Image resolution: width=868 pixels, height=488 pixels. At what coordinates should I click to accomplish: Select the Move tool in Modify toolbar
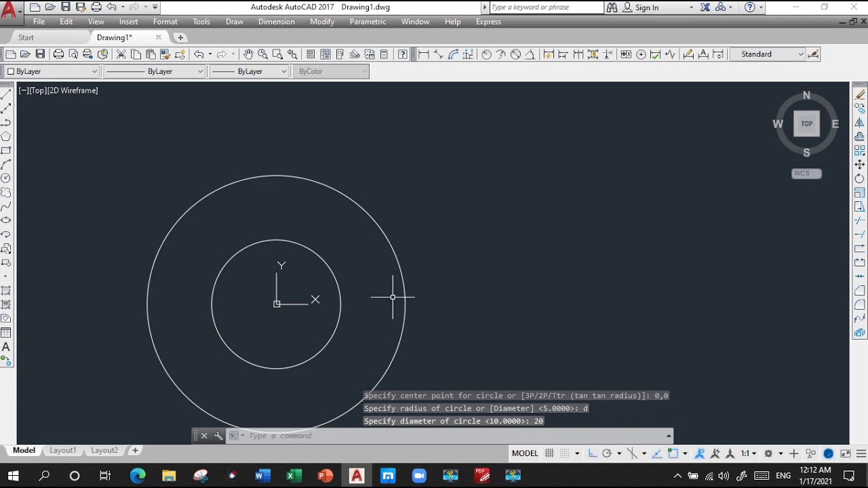tap(860, 165)
